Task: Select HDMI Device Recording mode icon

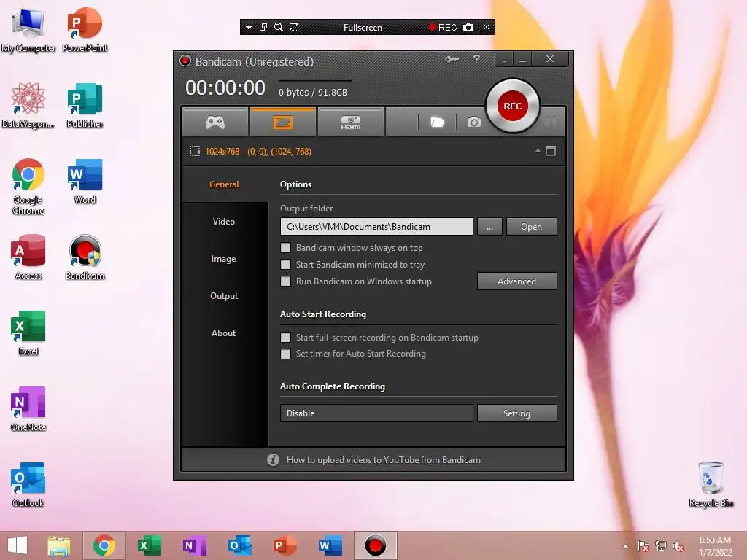Action: click(351, 122)
